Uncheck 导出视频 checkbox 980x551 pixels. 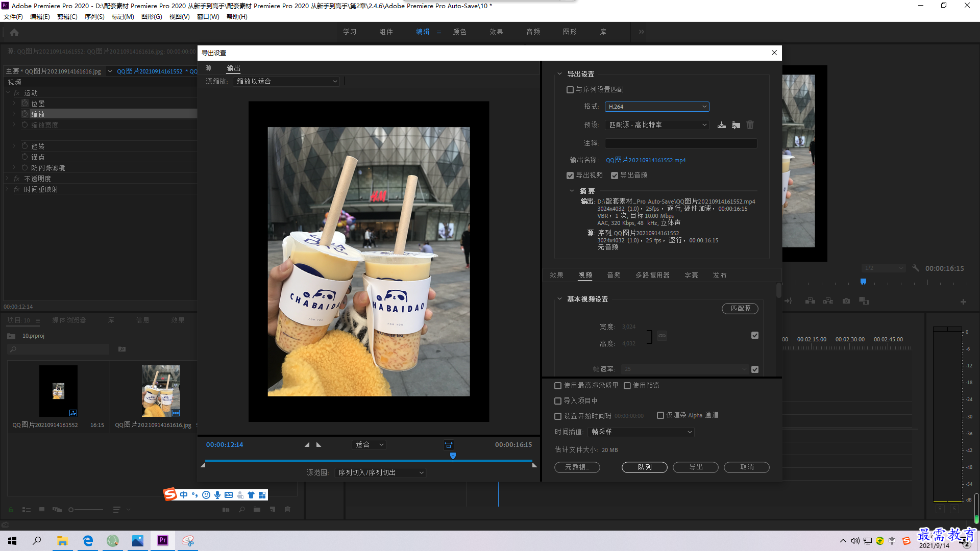point(570,176)
